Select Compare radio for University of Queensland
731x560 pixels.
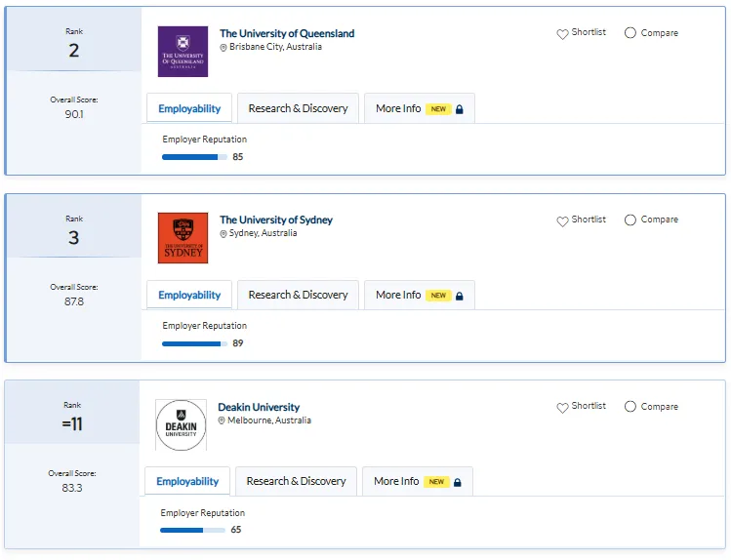(x=630, y=33)
